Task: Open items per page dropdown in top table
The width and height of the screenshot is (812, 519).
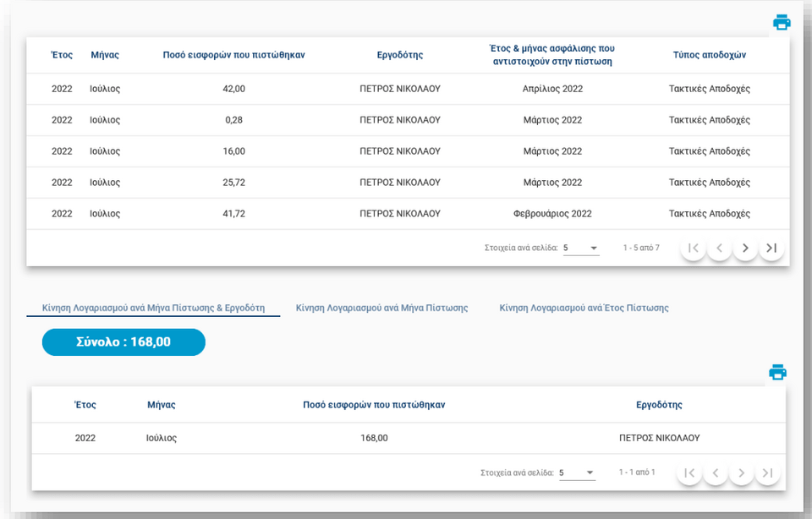Action: coord(581,248)
